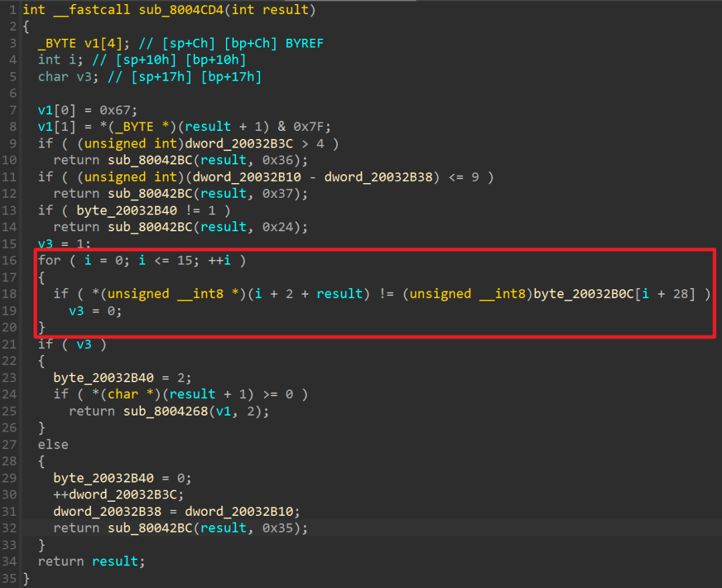Image resolution: width=722 pixels, height=588 pixels.
Task: Select dword_20032B10 in subtraction expression
Action: [247, 177]
